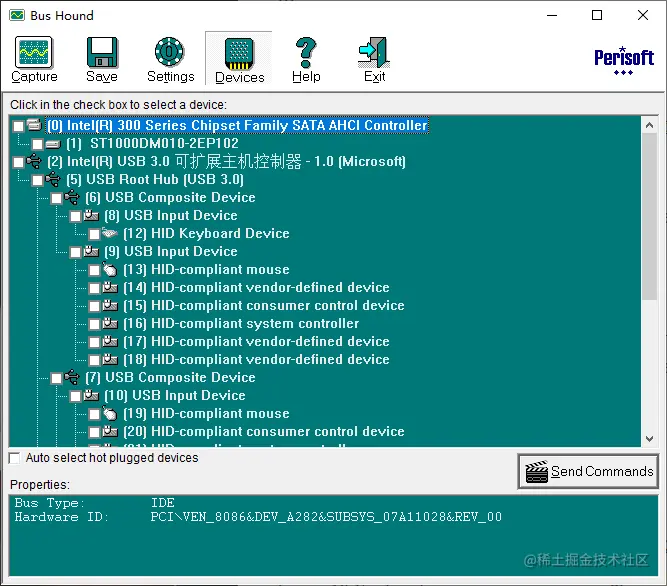Screen dimensions: 667x586
Task: Minimize the Bus Hound window
Action: pos(552,15)
